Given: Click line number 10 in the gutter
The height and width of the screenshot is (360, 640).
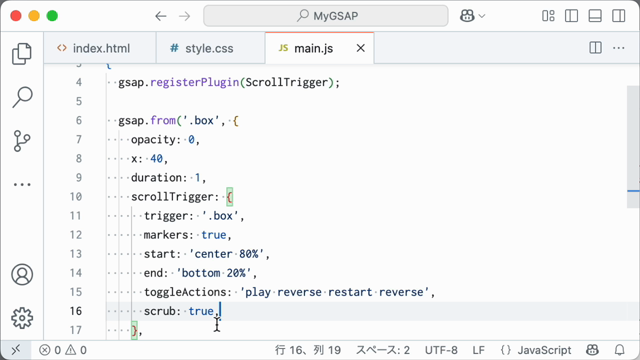Looking at the screenshot, I should (x=76, y=197).
